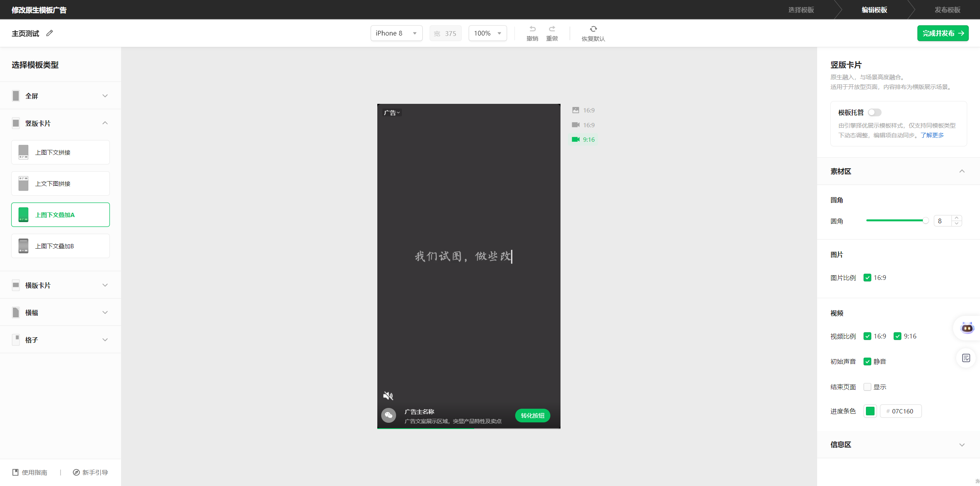The image size is (980, 486).
Task: Select the 16:9 image preview icon
Action: pyautogui.click(x=576, y=110)
